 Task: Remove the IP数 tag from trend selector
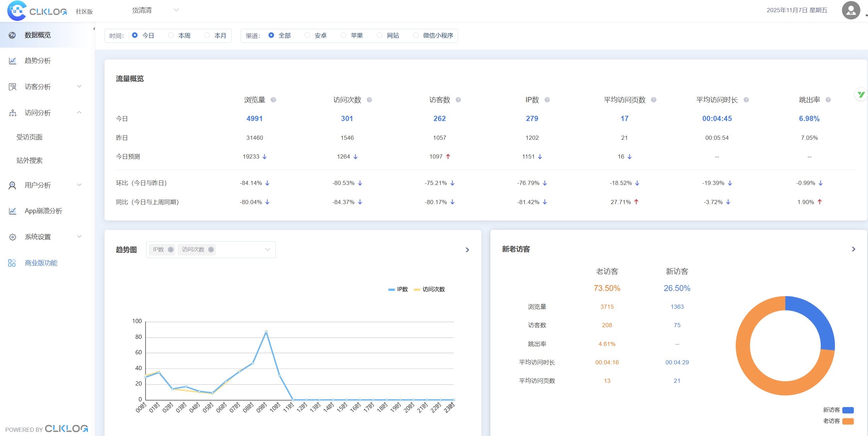tap(171, 250)
